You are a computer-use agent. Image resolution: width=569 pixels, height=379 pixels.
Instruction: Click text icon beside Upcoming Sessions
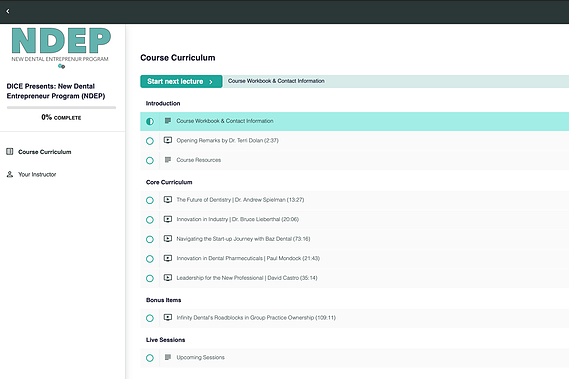[x=168, y=357]
